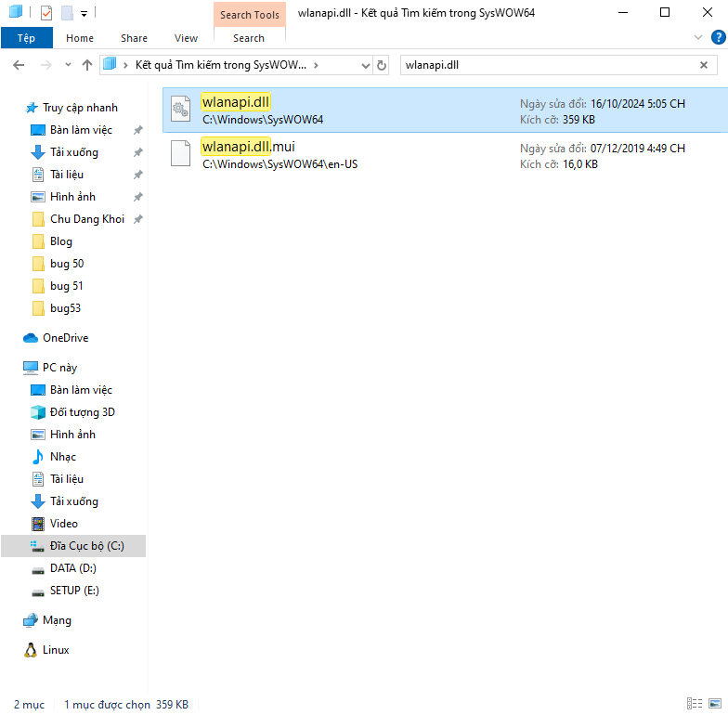Unpin Tải xuống from quick access

pos(138,152)
